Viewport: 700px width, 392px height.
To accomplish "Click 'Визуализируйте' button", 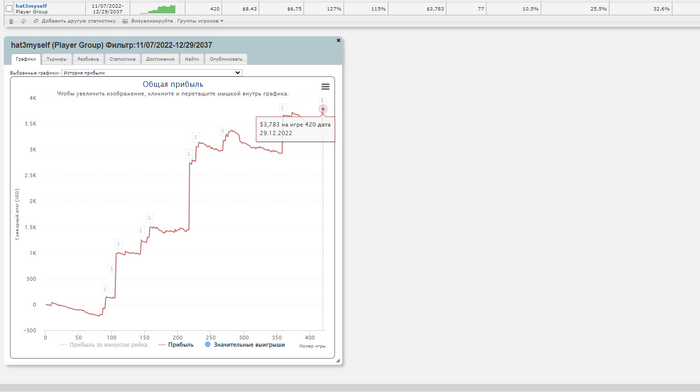I will 152,21.
